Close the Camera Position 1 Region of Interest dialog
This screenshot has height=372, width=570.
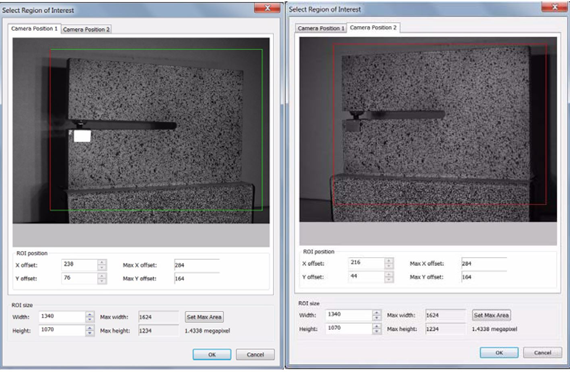[x=267, y=8]
